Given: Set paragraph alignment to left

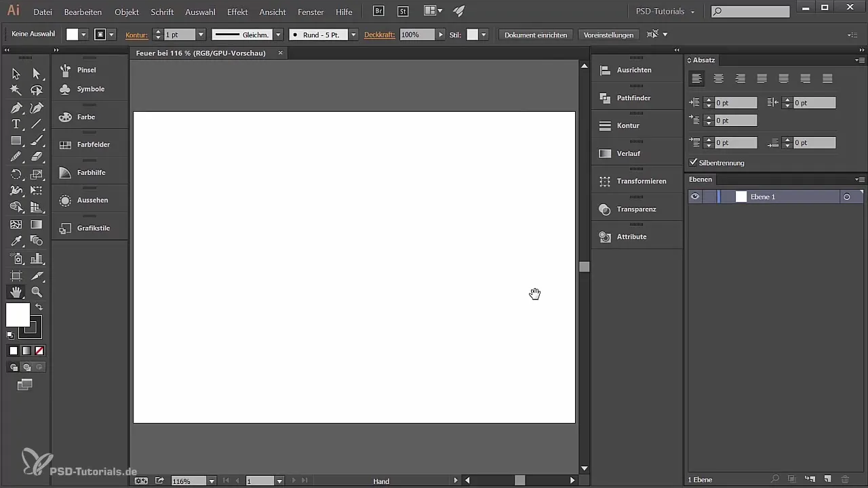Looking at the screenshot, I should coord(696,79).
